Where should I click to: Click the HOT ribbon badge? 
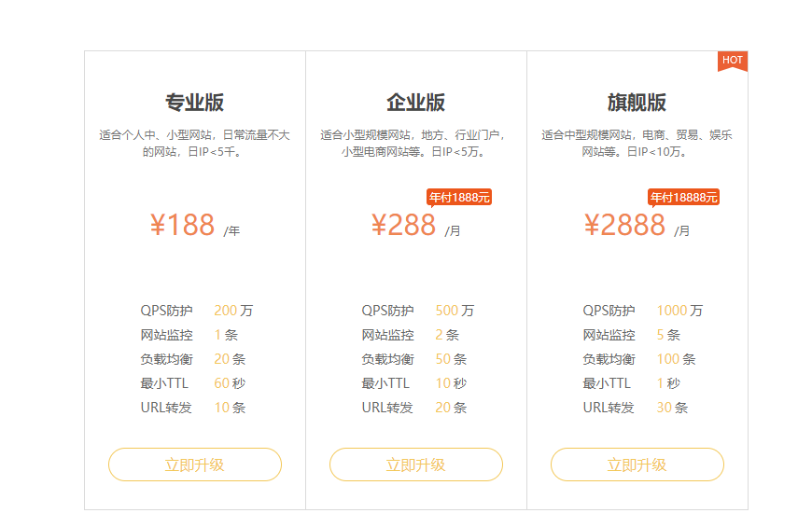pyautogui.click(x=733, y=61)
